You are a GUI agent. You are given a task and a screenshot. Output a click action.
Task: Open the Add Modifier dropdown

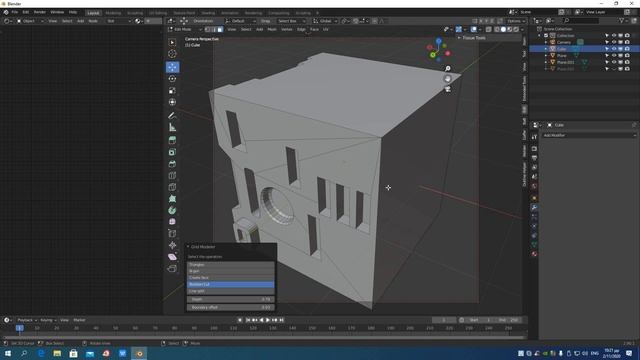pyautogui.click(x=589, y=135)
